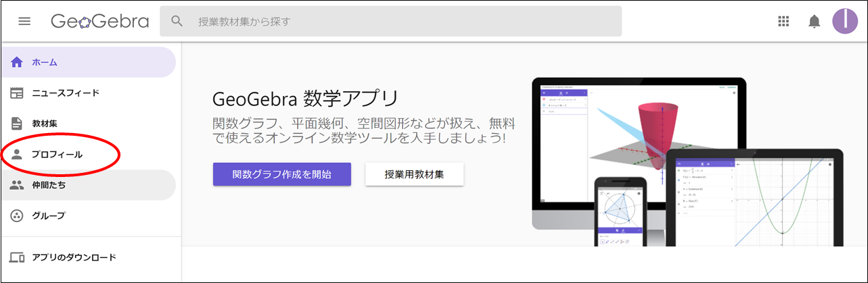868x283 pixels.
Task: Open ニュースフィード in the sidebar
Action: click(88, 93)
